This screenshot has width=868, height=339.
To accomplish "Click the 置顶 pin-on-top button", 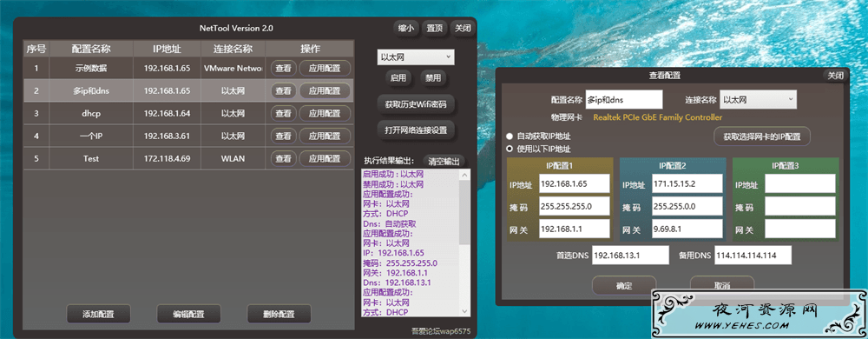I will pyautogui.click(x=435, y=29).
